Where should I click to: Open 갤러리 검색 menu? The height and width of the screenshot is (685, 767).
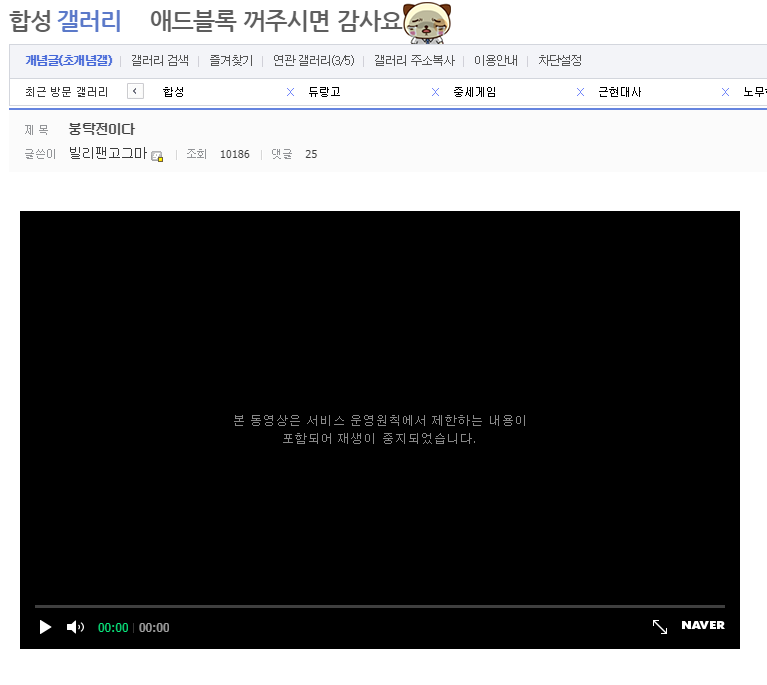pyautogui.click(x=160, y=60)
